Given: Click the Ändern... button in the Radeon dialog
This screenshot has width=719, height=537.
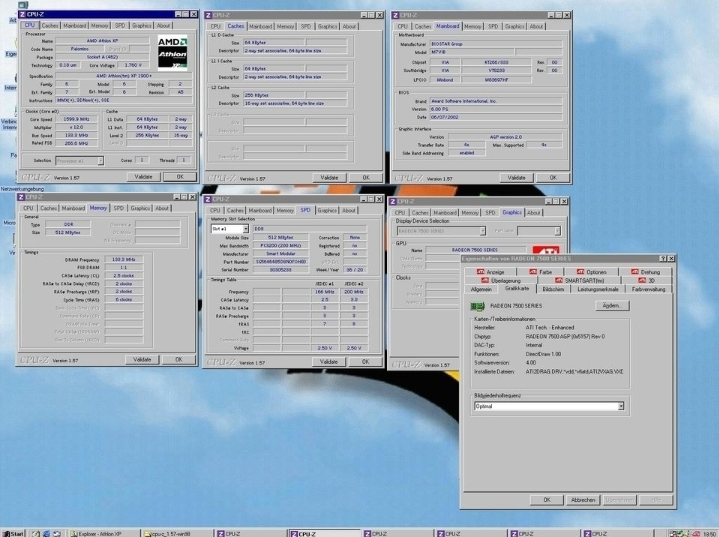Looking at the screenshot, I should 612,305.
